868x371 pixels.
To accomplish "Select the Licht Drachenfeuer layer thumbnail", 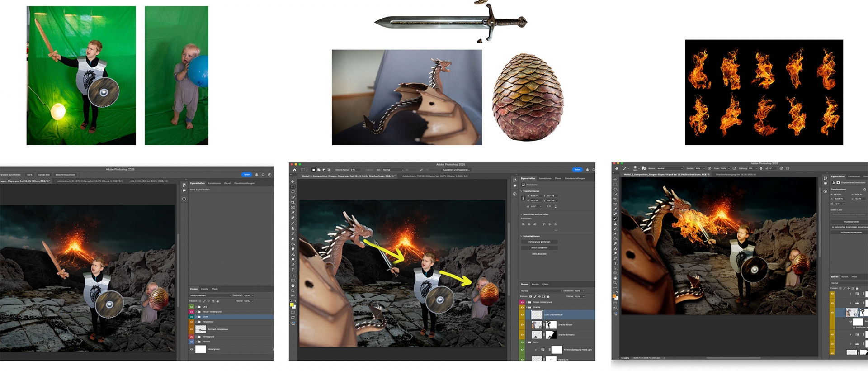I will click(537, 314).
